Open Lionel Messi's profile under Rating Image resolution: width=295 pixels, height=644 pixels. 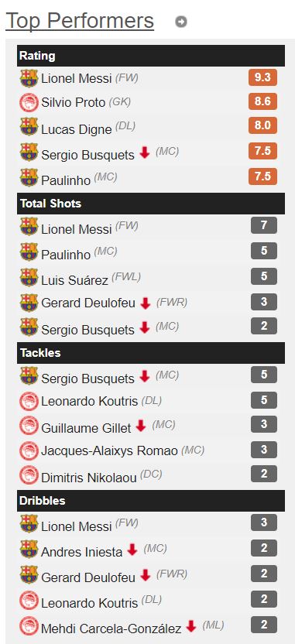77,78
